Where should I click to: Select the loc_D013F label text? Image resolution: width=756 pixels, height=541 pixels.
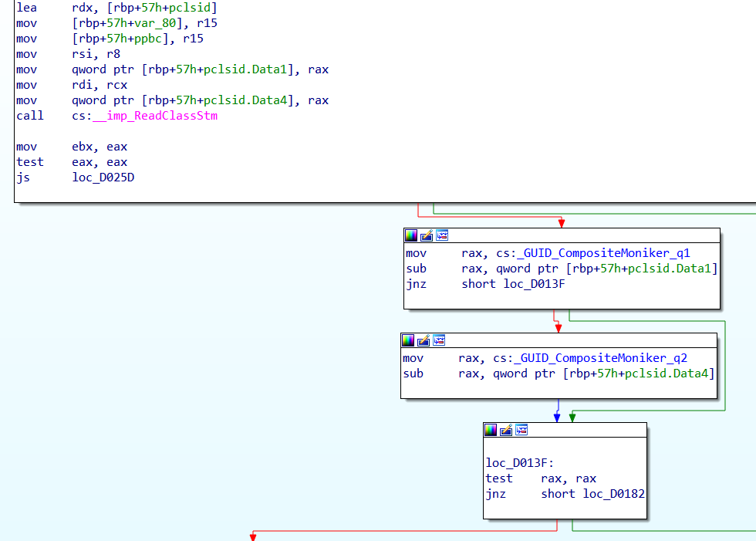(515, 462)
